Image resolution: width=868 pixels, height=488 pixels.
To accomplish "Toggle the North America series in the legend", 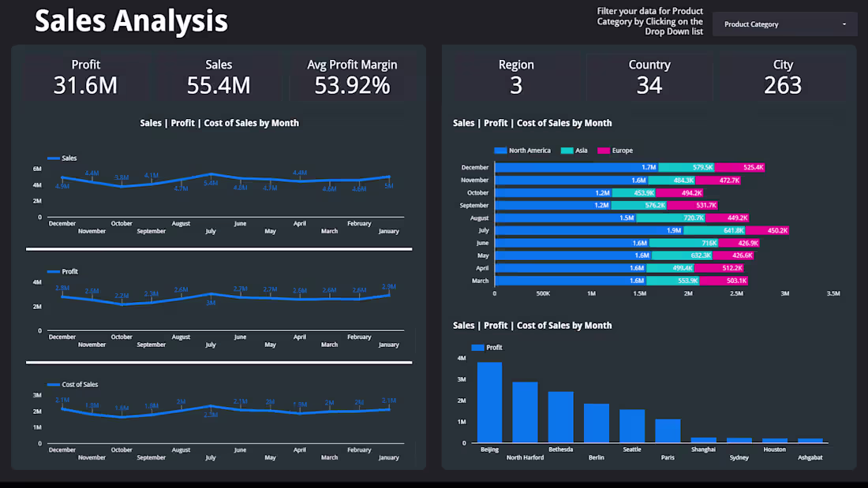I will [x=525, y=150].
